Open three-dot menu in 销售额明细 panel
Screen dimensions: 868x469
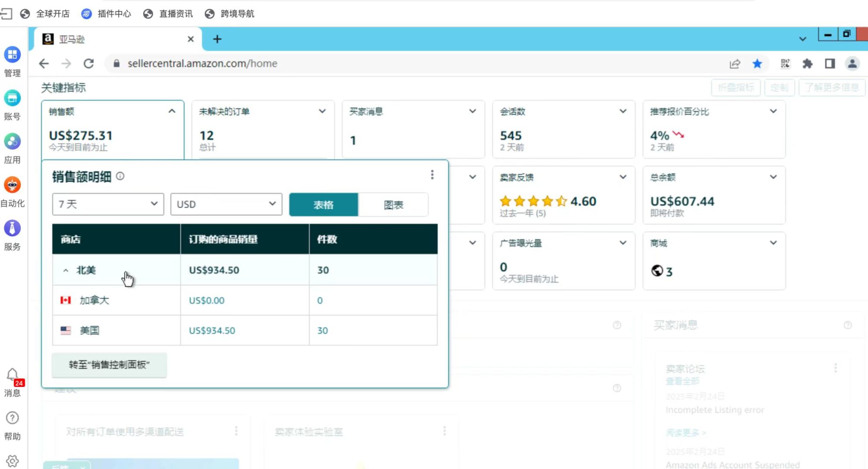tap(432, 175)
